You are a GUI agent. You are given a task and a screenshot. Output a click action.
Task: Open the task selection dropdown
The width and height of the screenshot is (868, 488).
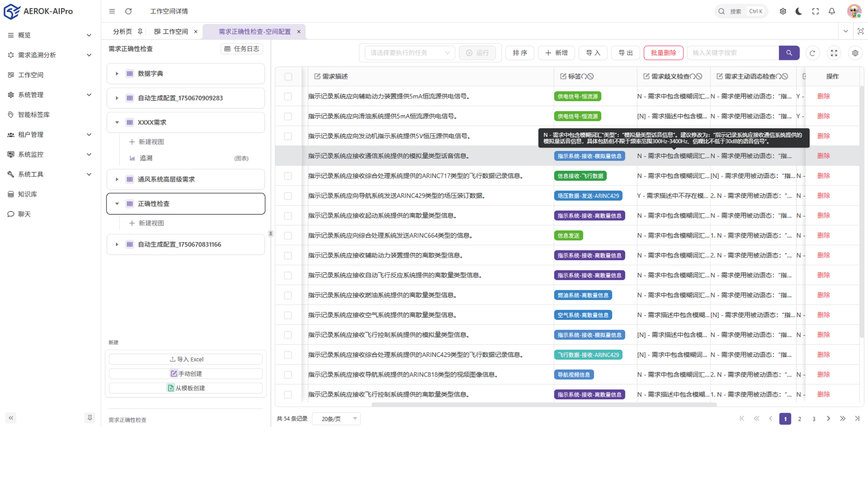(410, 53)
